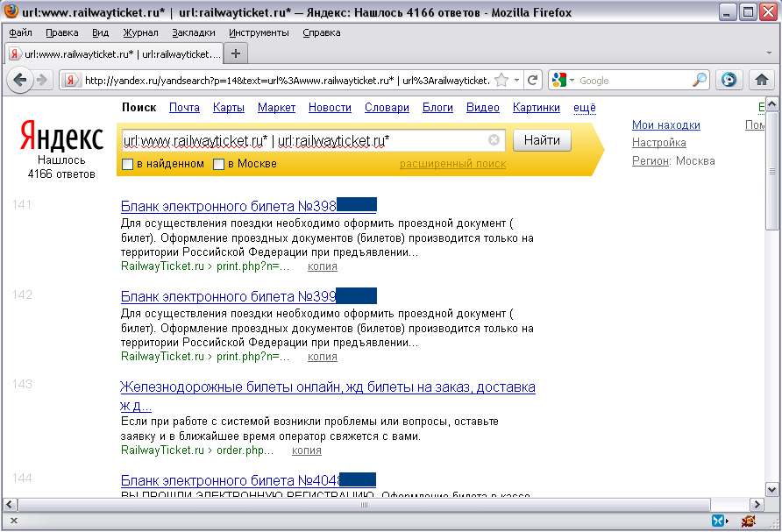This screenshot has width=782, height=532.
Task: Click the Яндекс logo
Action: tap(62, 136)
